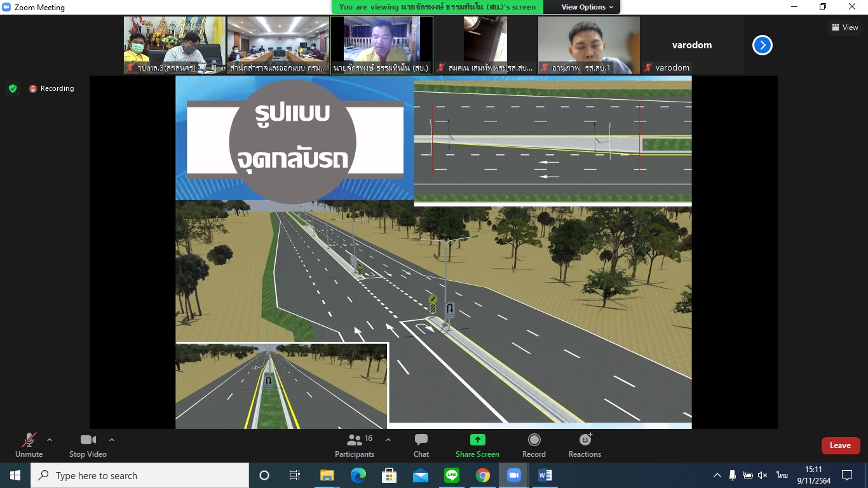This screenshot has height=488, width=868.
Task: Open LINE app from taskbar
Action: click(451, 475)
